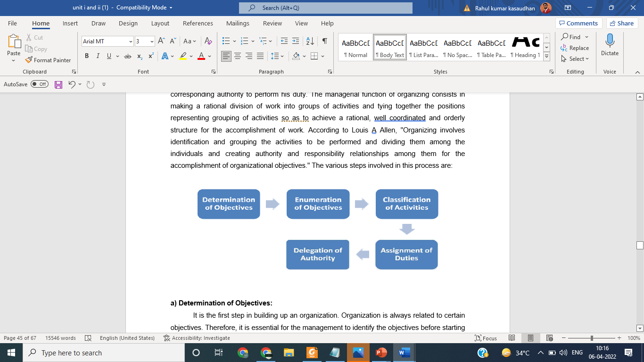644x362 pixels.
Task: Increase font size with the larger A icon
Action: (161, 41)
